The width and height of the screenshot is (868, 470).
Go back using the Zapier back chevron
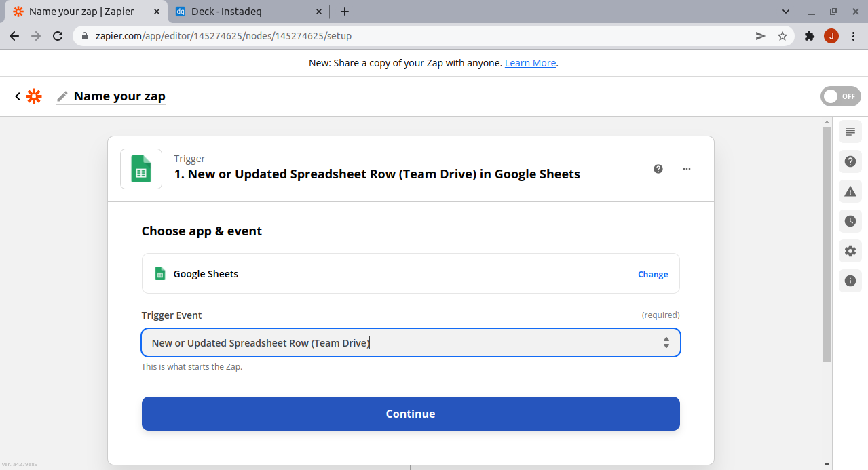coord(18,96)
